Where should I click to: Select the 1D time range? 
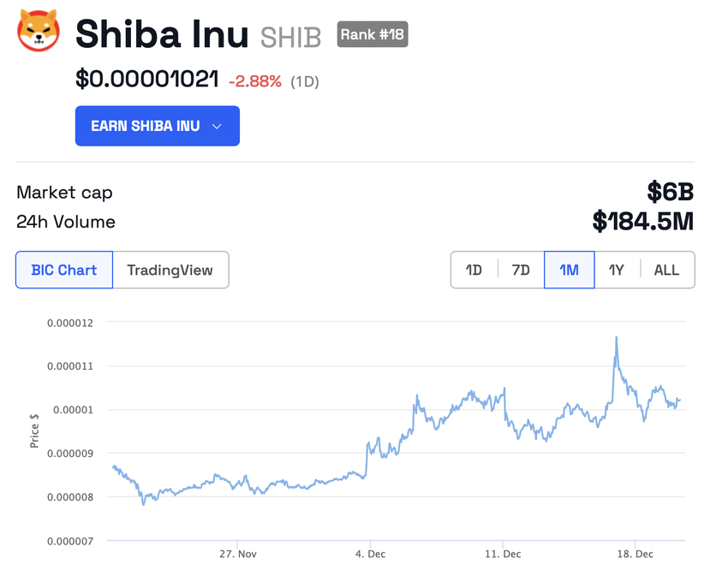[x=474, y=270]
